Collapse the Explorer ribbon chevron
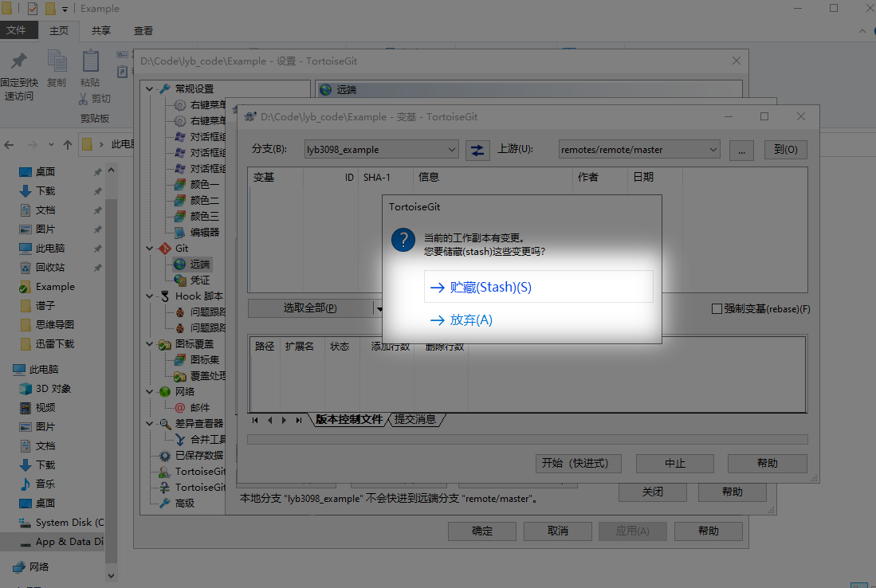 coord(862,31)
